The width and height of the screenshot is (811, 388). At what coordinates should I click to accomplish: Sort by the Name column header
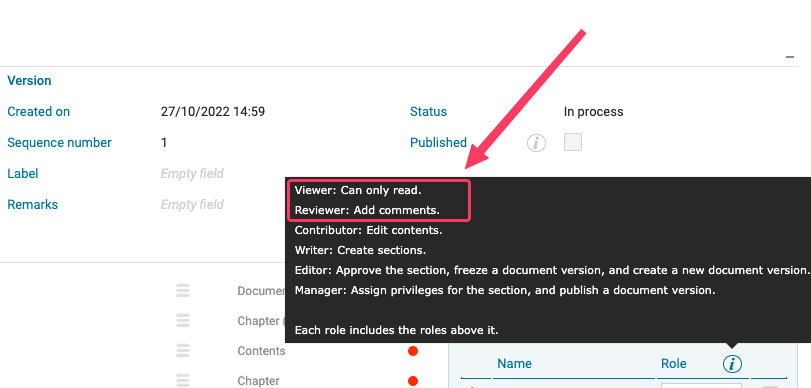pyautogui.click(x=514, y=364)
